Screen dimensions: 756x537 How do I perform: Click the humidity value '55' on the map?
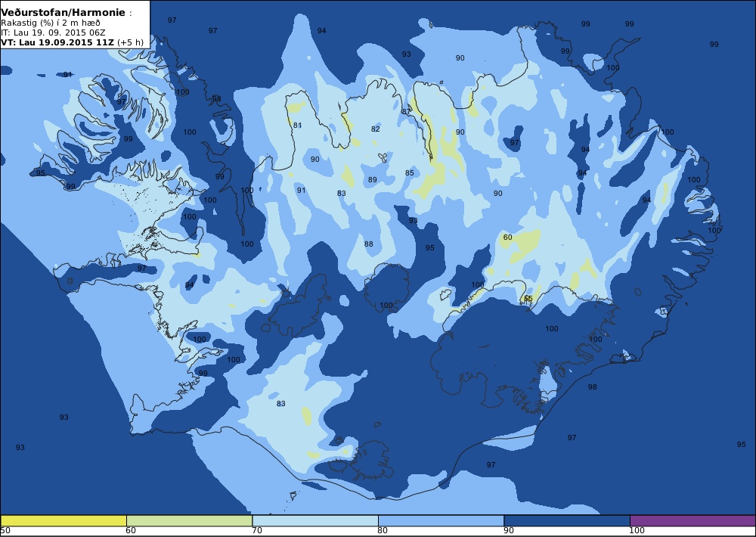click(528, 299)
